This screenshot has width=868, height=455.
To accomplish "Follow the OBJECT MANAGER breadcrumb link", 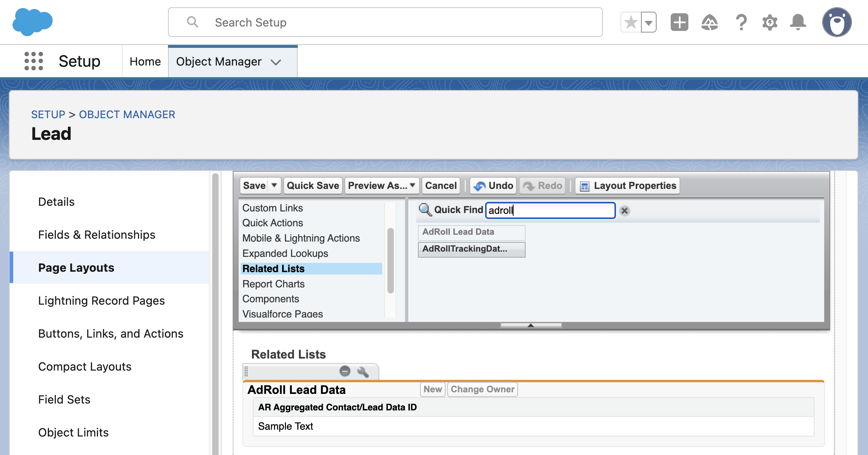I will tap(127, 115).
